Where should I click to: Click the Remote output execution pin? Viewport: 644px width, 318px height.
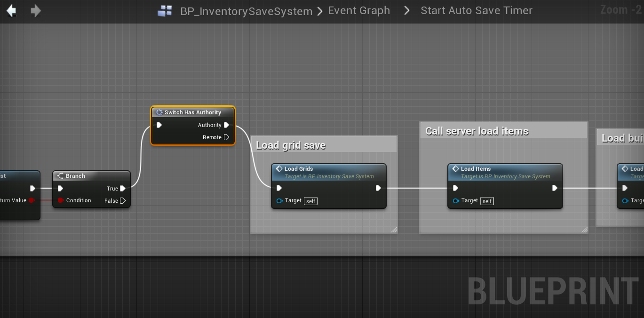[227, 137]
